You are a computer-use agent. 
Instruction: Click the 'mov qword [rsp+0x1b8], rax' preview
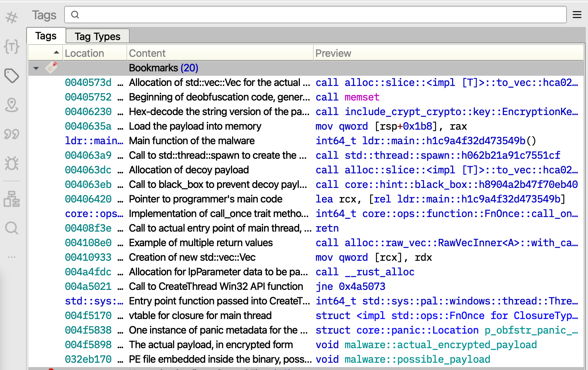[391, 126]
